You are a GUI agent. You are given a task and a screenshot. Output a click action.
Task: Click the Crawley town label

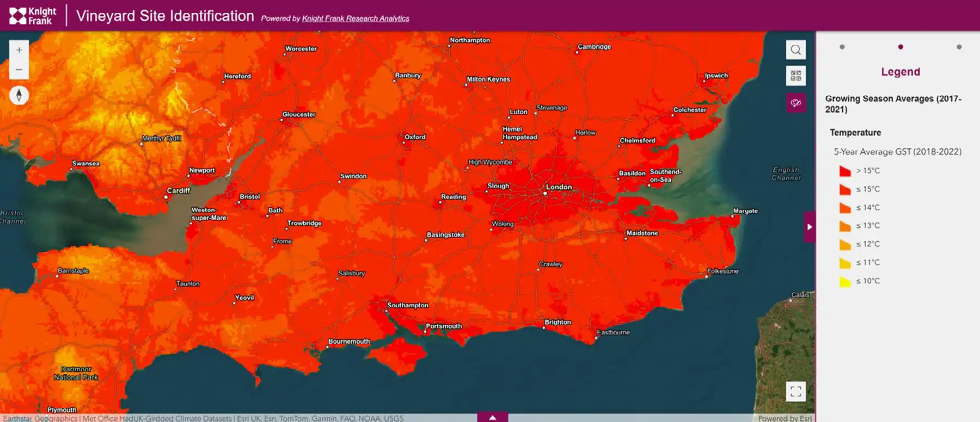[x=550, y=264]
